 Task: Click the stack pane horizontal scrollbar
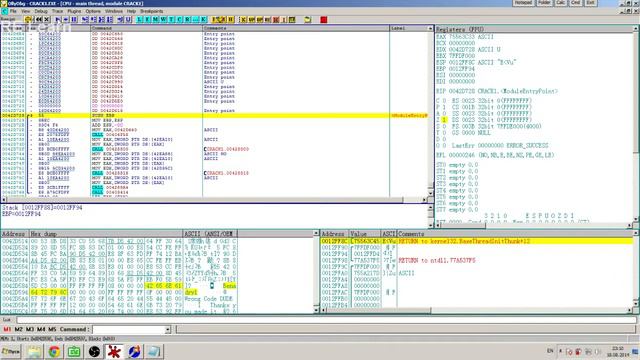(476, 311)
